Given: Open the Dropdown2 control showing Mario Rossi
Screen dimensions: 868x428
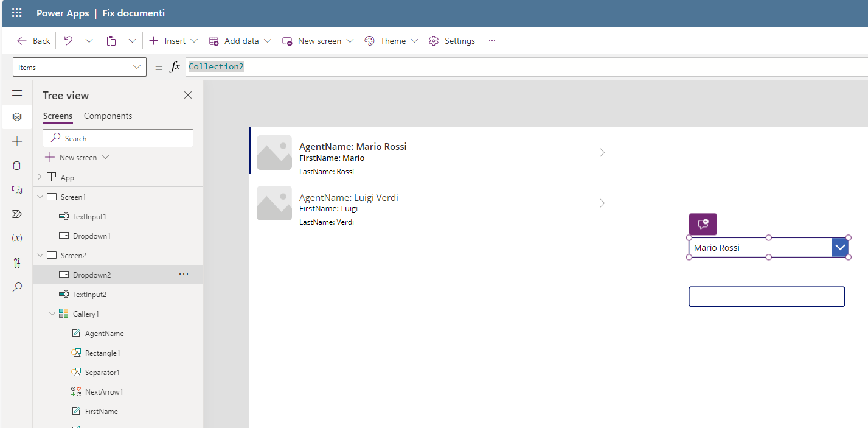Looking at the screenshot, I should [x=766, y=247].
